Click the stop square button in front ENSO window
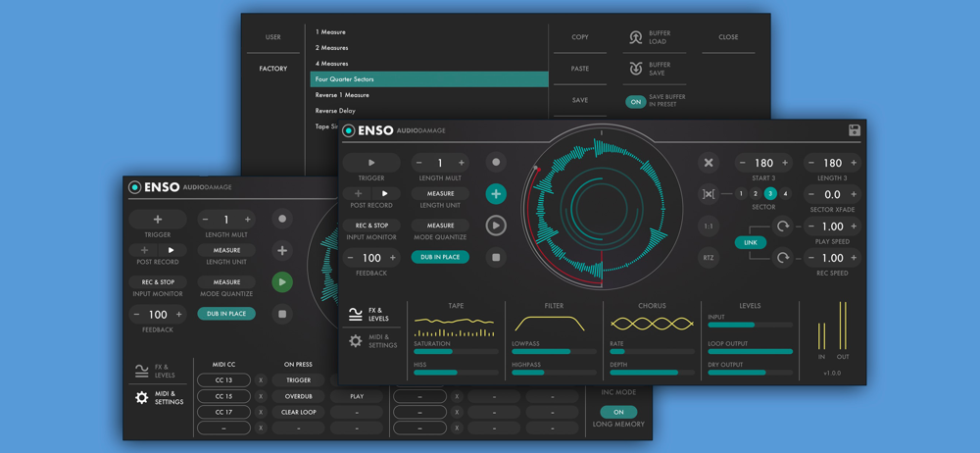The image size is (980, 453). pos(496,257)
